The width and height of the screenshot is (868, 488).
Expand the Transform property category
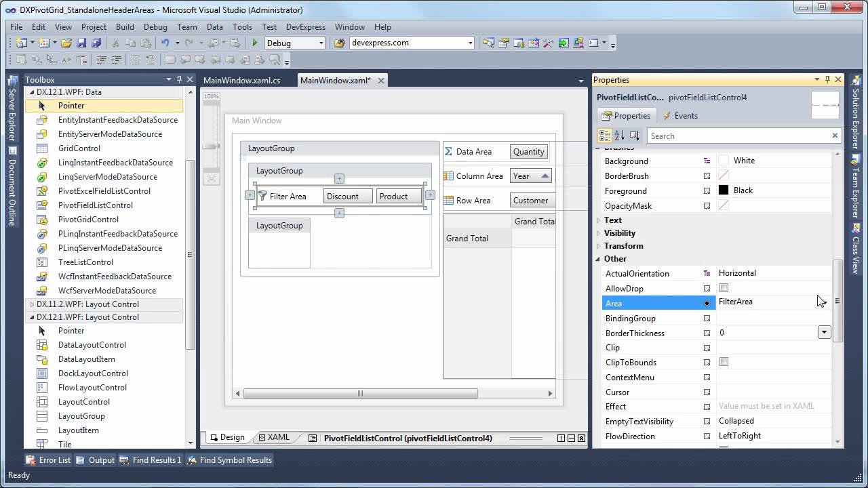point(598,246)
